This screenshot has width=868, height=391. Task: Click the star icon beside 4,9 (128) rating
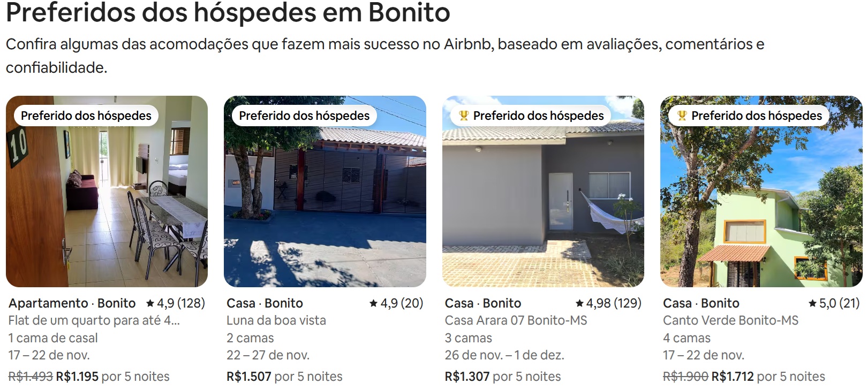point(150,304)
